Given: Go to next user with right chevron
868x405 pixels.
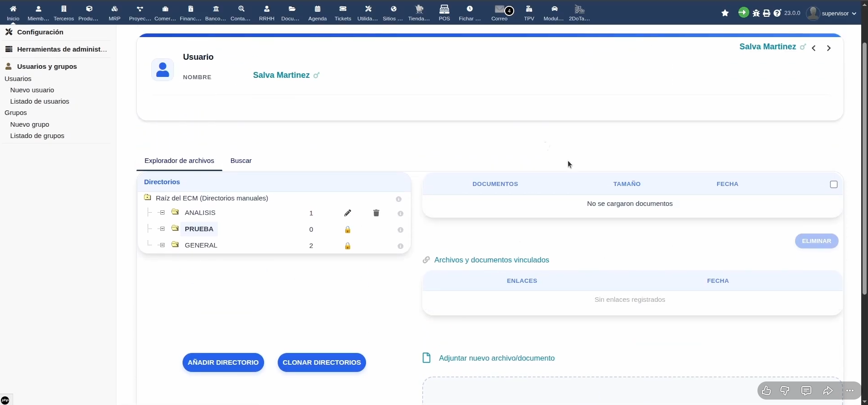Looking at the screenshot, I should coord(829,48).
